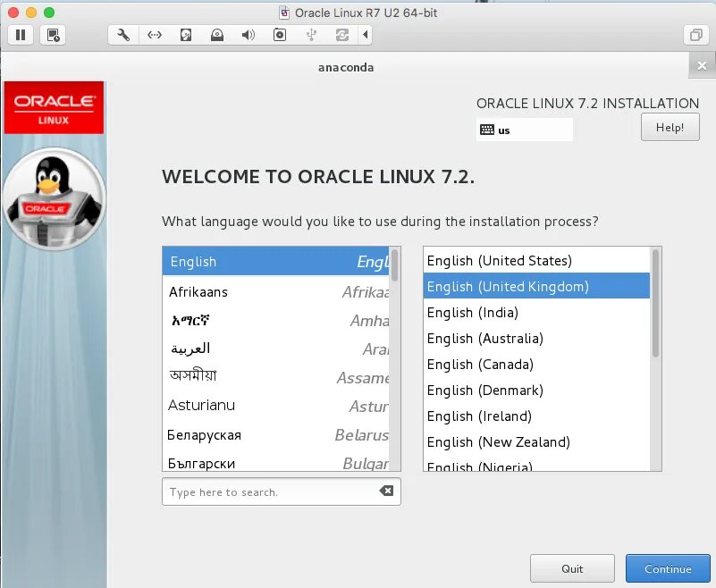Select Беларуская in the language list
This screenshot has width=716, height=588.
tap(276, 434)
